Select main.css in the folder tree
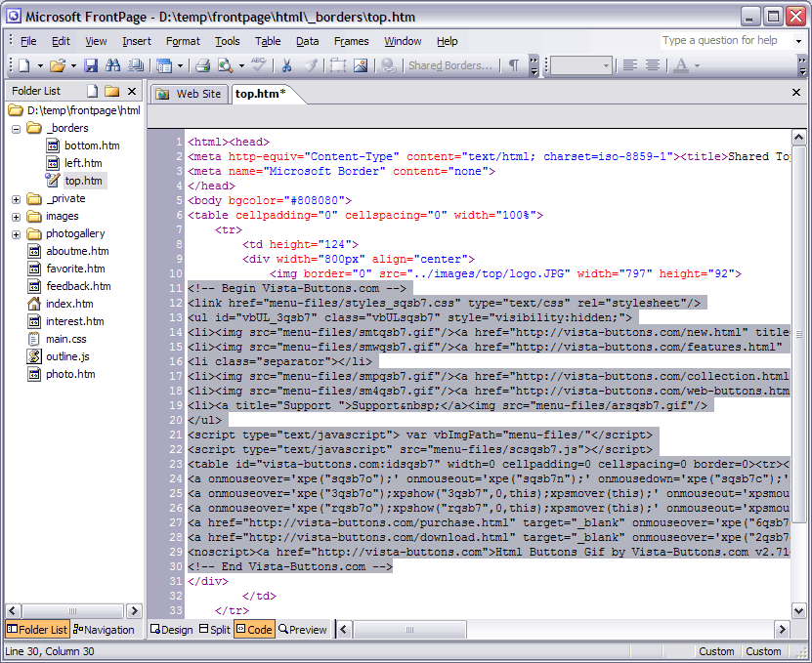 coord(66,339)
